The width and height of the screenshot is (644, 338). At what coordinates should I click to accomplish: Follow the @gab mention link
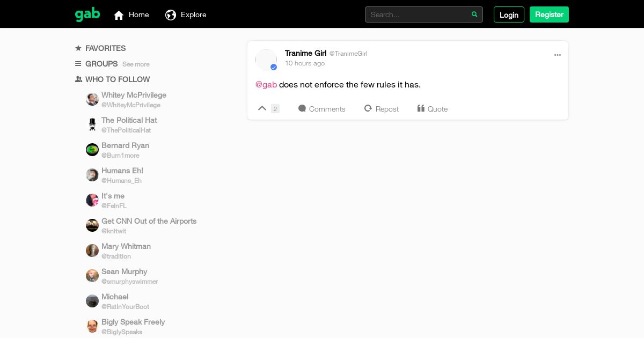(x=266, y=84)
